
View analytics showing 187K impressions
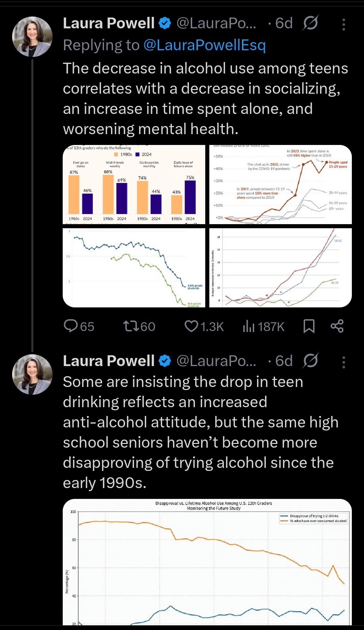[263, 326]
